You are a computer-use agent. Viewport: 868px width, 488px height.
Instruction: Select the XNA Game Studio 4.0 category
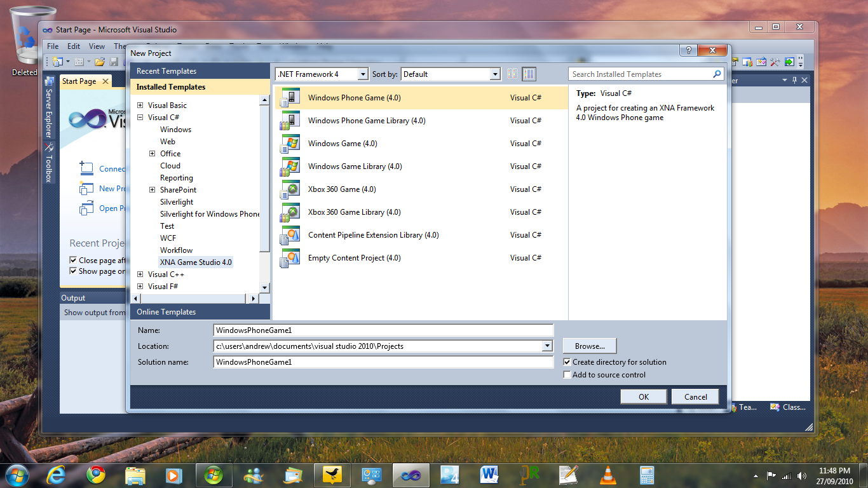point(196,262)
